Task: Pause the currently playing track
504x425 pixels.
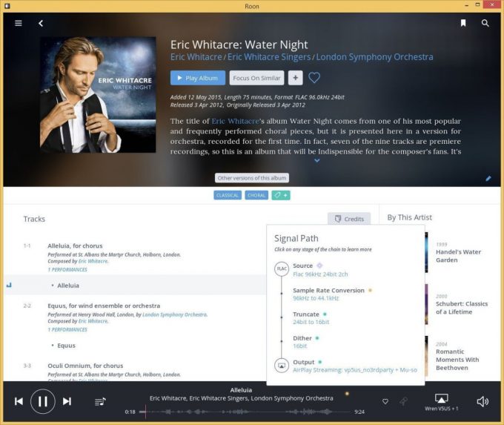Action: 42,401
